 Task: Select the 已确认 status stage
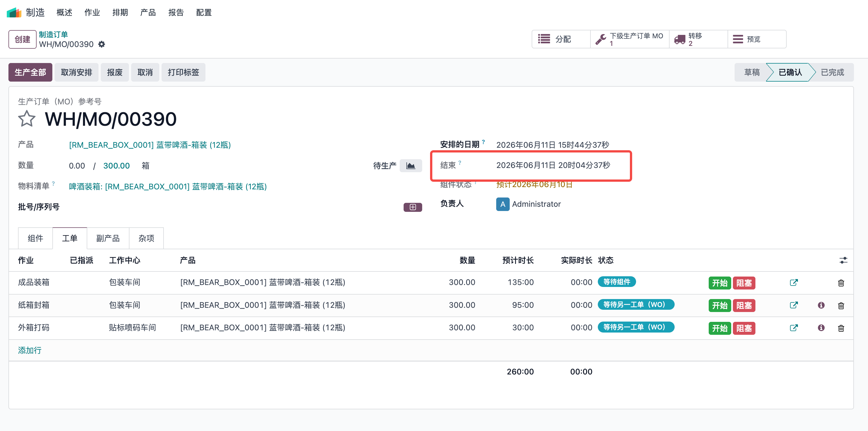click(790, 72)
